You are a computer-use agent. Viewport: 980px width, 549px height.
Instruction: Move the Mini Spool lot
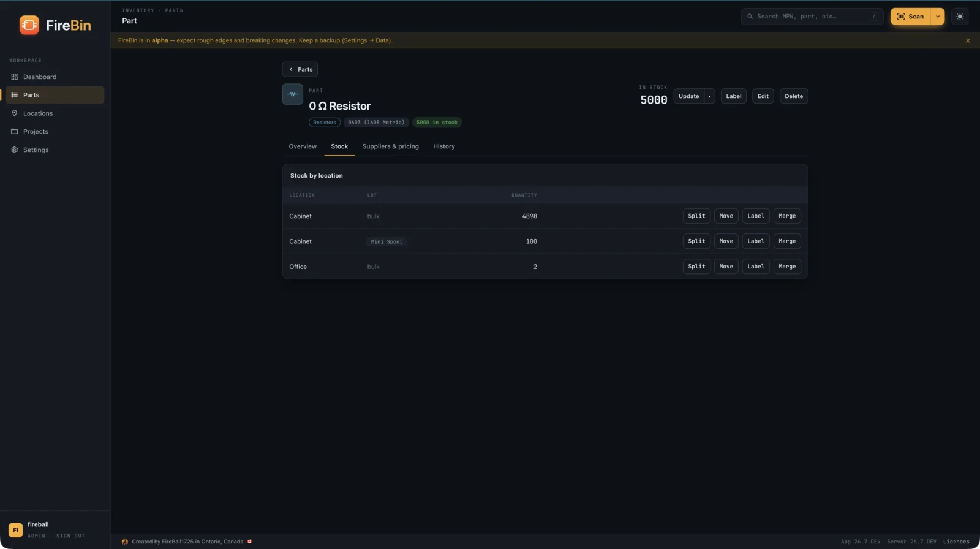click(x=726, y=241)
